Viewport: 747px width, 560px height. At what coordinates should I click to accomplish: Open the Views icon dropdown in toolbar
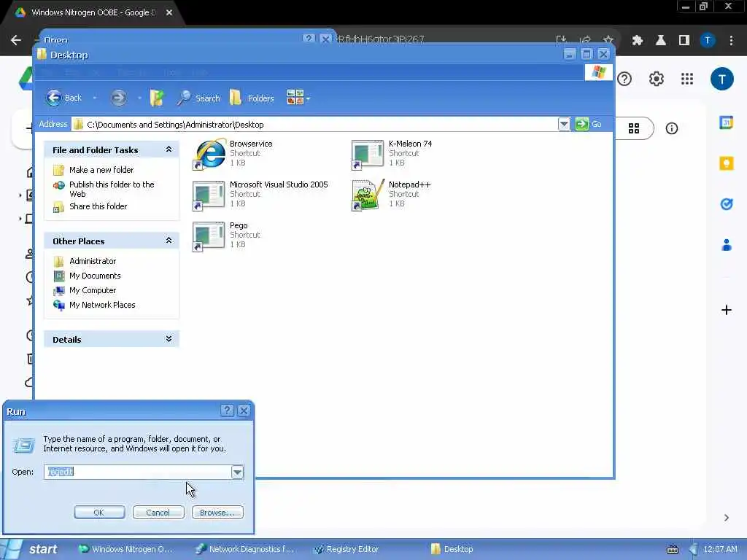(298, 98)
